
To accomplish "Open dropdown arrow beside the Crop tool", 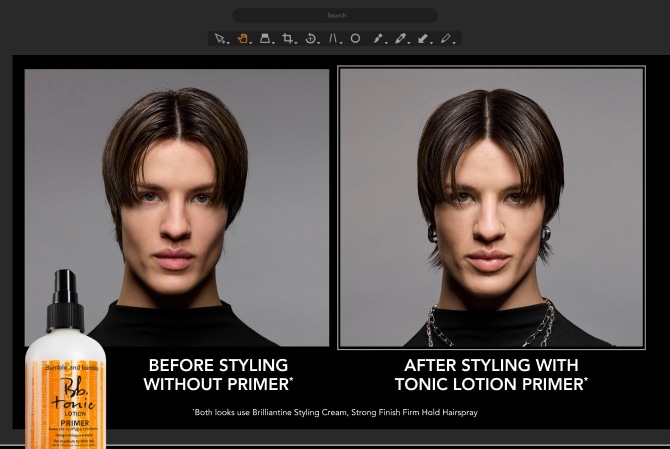I will point(297,42).
